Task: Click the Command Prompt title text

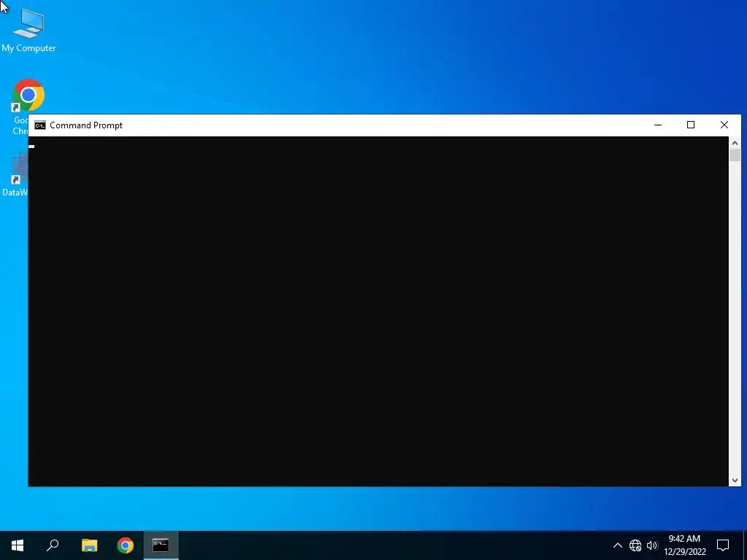Action: tap(86, 125)
